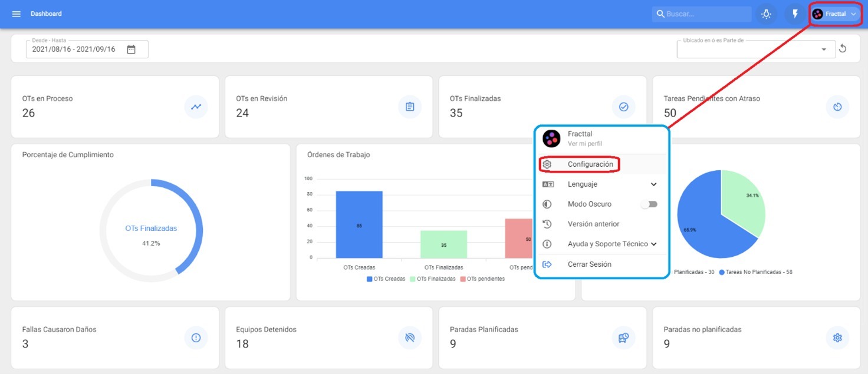
Task: Click the Buscar search field
Action: [x=705, y=14]
